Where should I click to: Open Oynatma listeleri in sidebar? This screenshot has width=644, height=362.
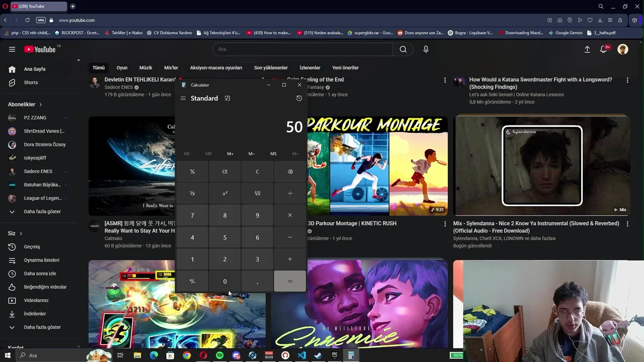[40, 260]
